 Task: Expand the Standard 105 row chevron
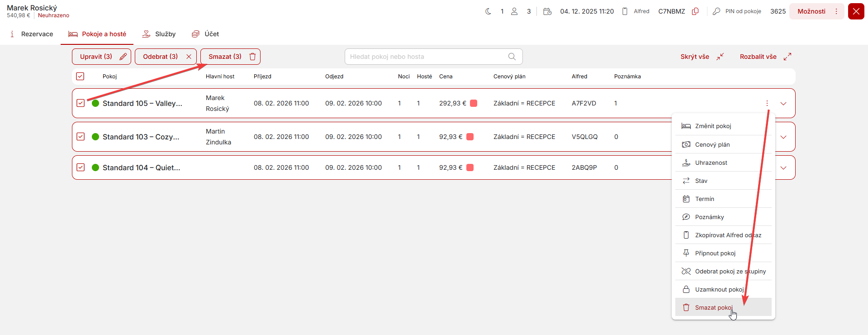[x=783, y=104]
